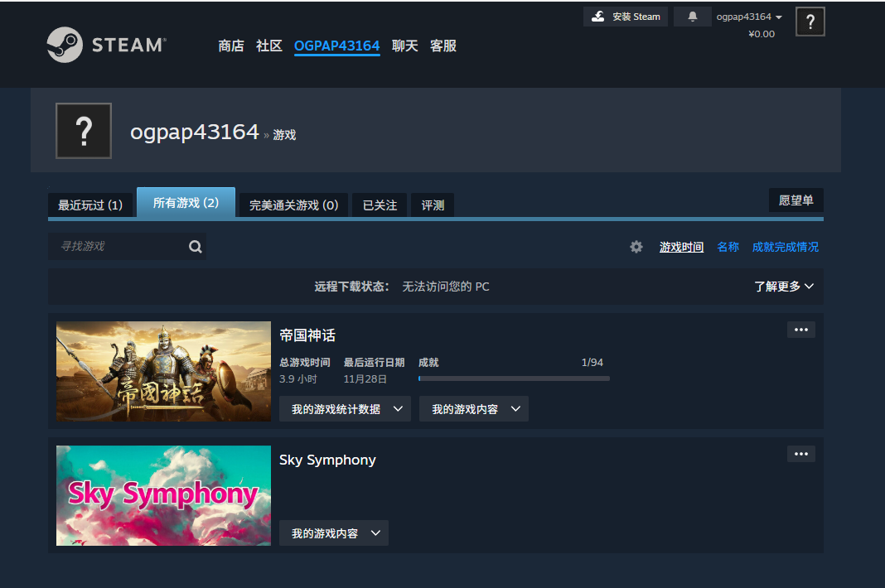Open three-dot menu for Sky Symphony
This screenshot has height=588, width=885.
[x=800, y=454]
